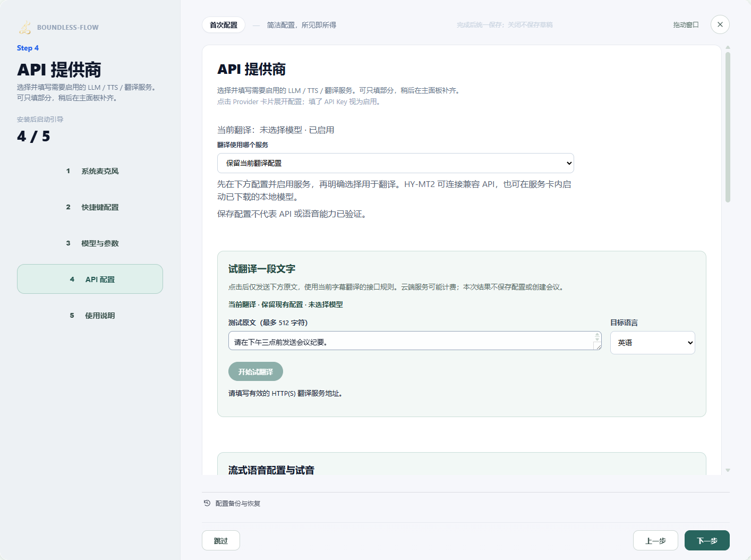Close the setup window with X button
751x560 pixels.
point(720,24)
